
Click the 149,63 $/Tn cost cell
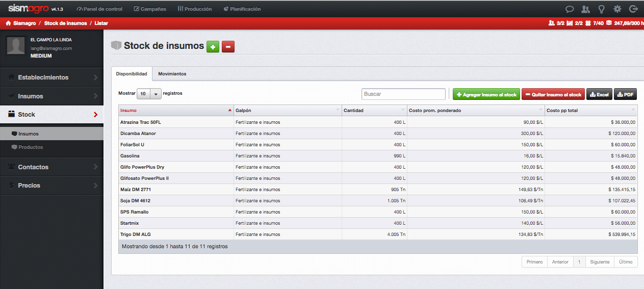point(476,190)
